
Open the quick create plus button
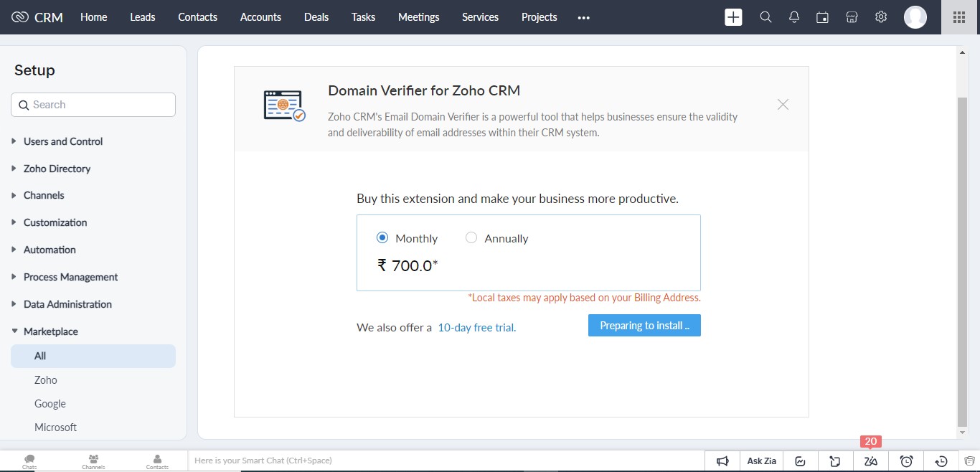[x=733, y=17]
